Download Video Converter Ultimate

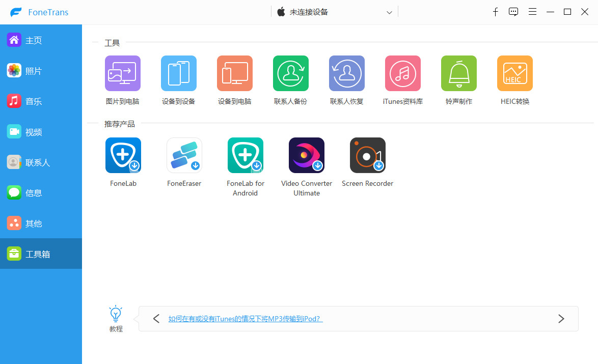(x=307, y=155)
